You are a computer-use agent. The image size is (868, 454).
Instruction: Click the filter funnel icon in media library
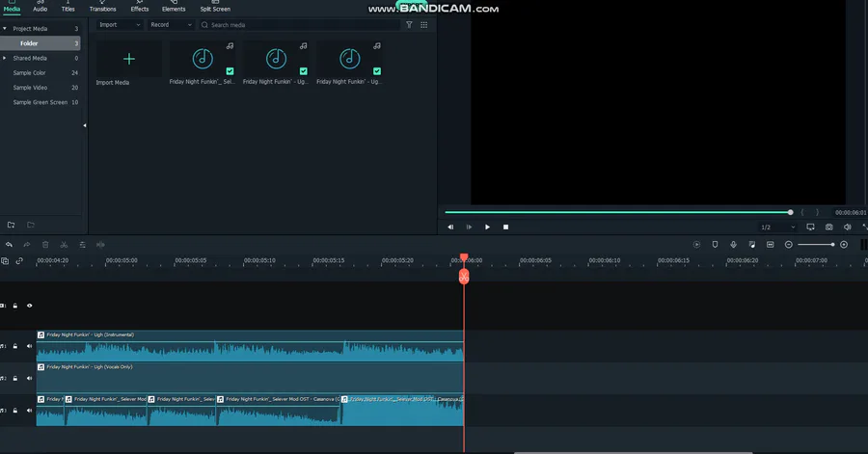(x=409, y=25)
